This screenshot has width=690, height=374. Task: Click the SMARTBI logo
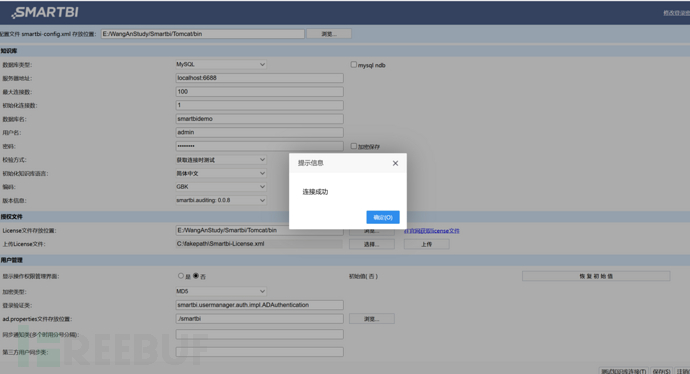pyautogui.click(x=45, y=12)
